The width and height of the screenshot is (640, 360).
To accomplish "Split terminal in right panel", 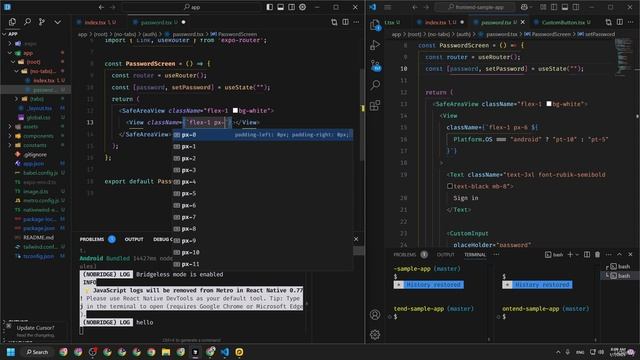I will pos(587,255).
